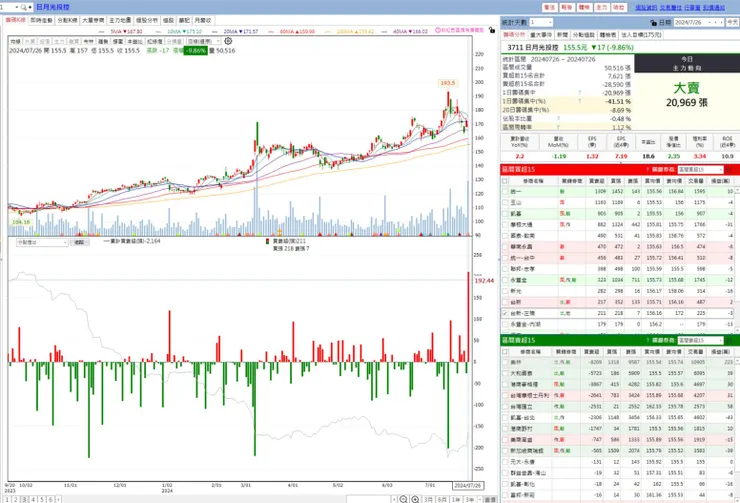Switch to the 月營收 tab
Image resolution: width=740 pixels, height=503 pixels.
point(203,20)
